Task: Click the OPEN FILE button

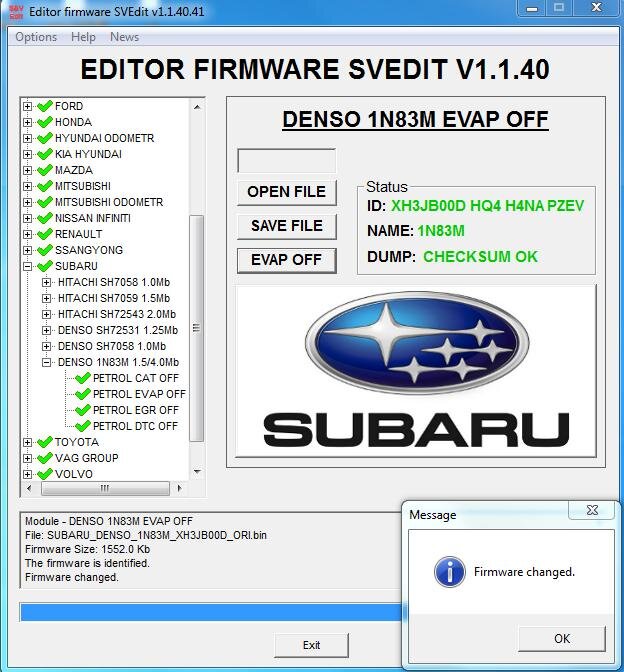Action: (287, 192)
